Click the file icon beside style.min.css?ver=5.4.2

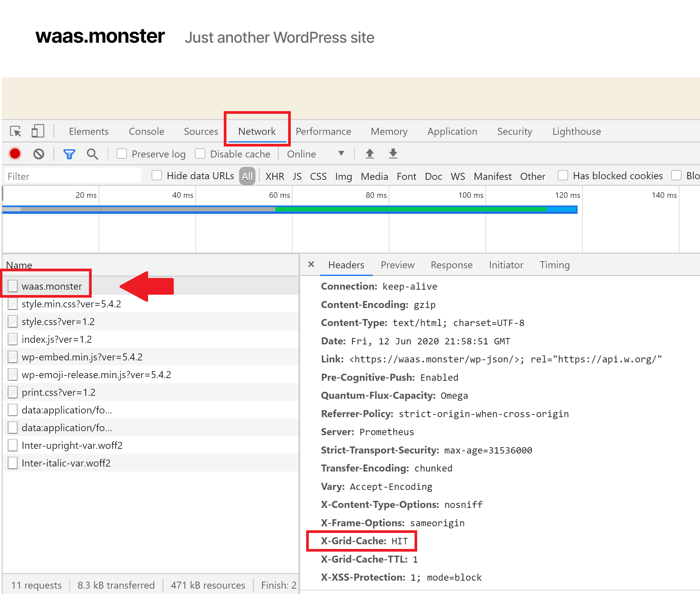pos(12,304)
